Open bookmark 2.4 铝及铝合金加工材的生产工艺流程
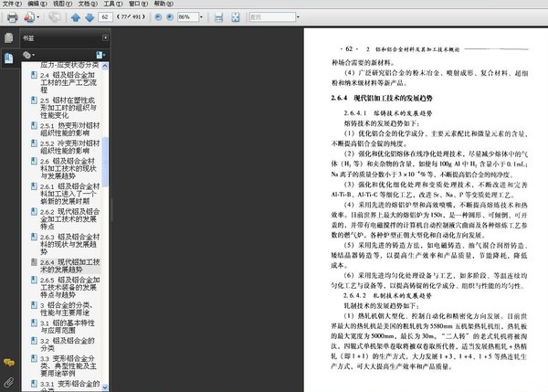The image size is (548, 392). (68, 82)
